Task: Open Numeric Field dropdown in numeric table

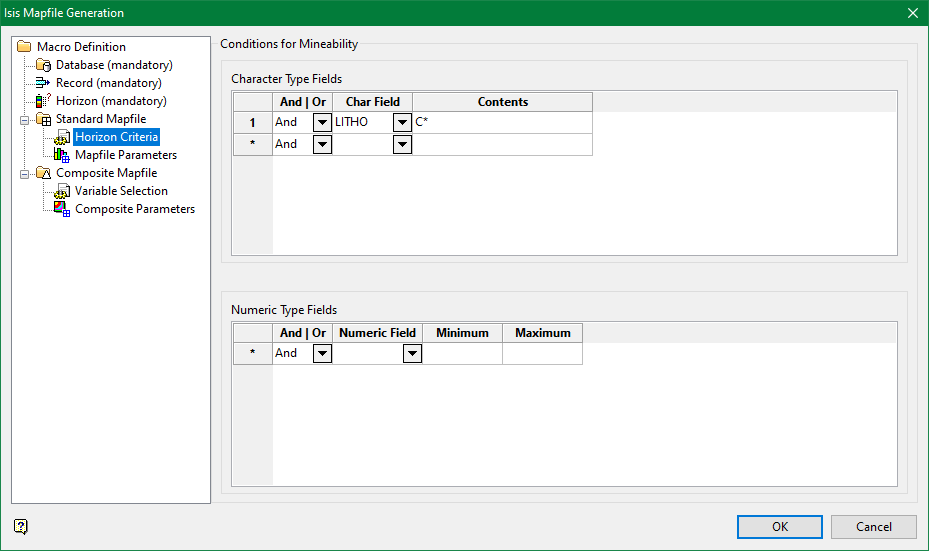Action: tap(412, 353)
